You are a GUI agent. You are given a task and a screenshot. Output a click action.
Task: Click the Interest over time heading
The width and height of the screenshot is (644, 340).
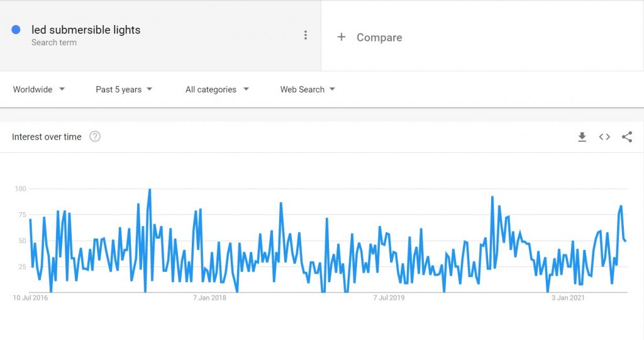click(x=47, y=137)
